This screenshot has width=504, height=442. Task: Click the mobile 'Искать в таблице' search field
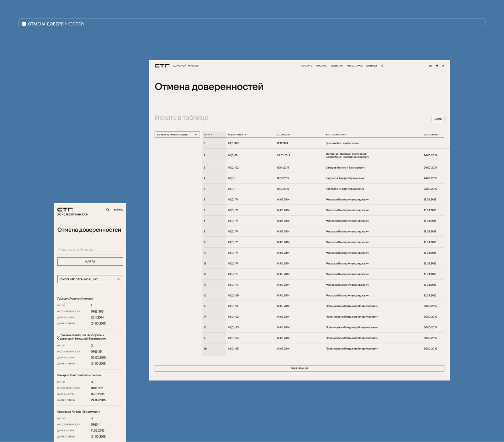pos(90,250)
